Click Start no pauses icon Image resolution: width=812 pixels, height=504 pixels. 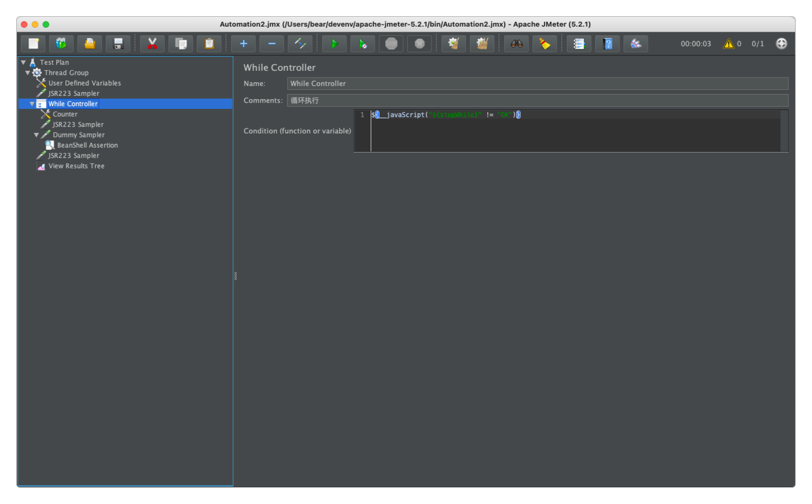pyautogui.click(x=363, y=44)
